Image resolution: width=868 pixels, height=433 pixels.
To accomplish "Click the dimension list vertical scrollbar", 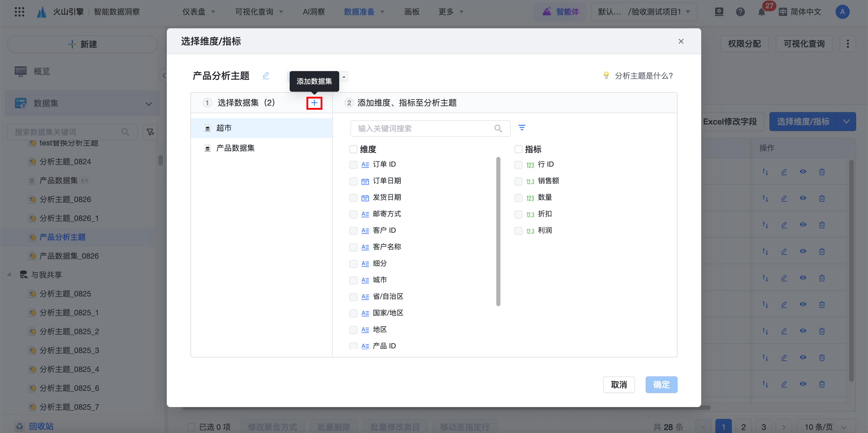I will tap(498, 231).
